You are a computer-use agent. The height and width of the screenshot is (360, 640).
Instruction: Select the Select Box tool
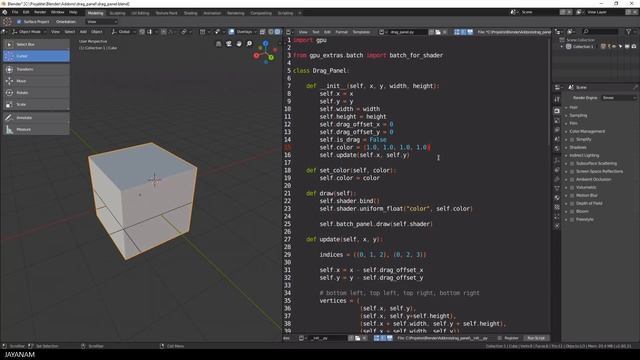tap(36, 44)
